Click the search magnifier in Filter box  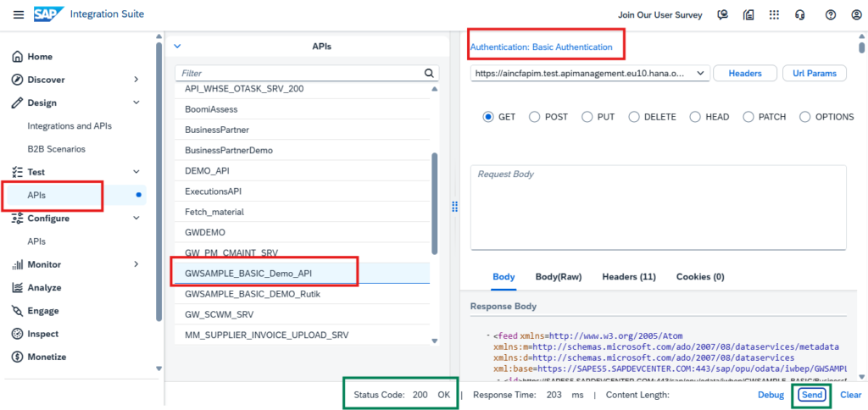pos(428,73)
